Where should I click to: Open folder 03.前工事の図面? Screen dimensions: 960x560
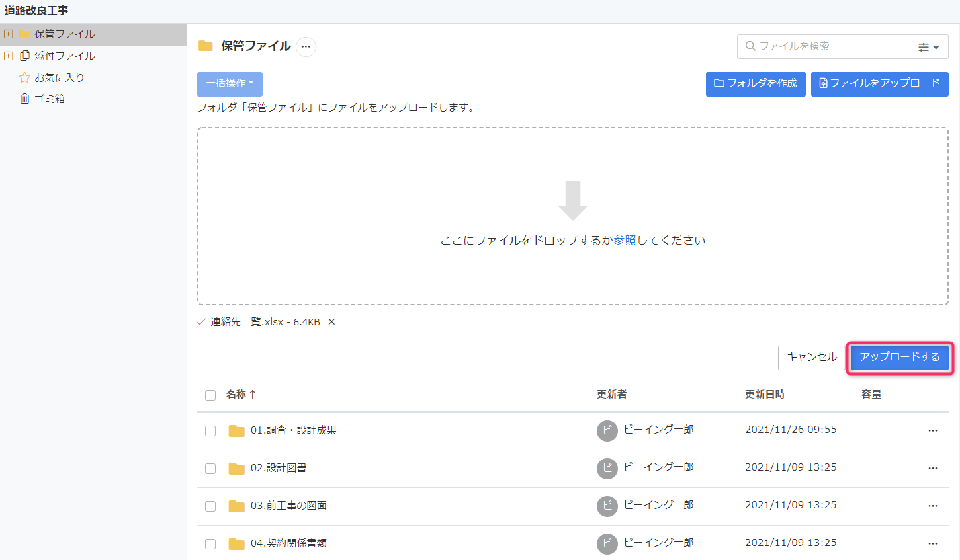(x=288, y=506)
